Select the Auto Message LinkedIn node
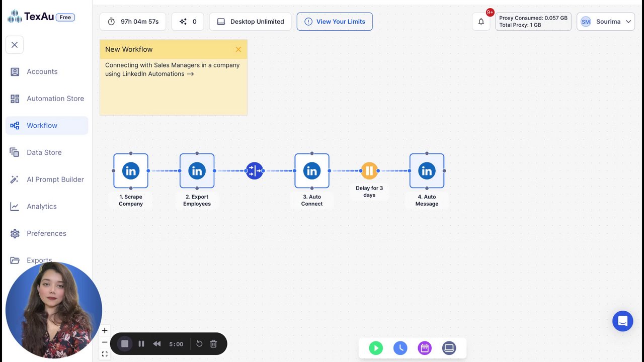Screen dimensions: 644x362 (427, 171)
